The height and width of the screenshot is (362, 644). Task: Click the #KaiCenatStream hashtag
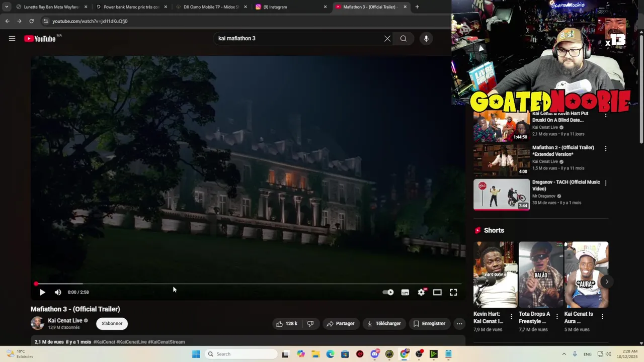click(166, 342)
